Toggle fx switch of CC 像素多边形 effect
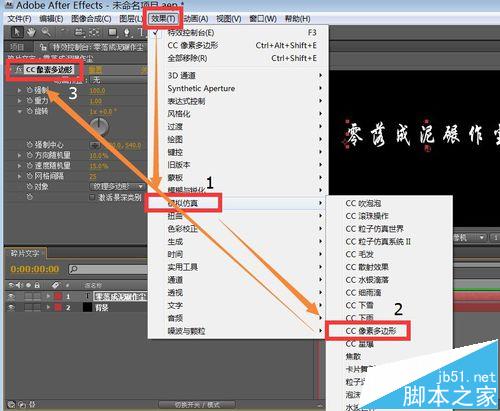Image resolution: width=500 pixels, height=411 pixels. click(19, 70)
